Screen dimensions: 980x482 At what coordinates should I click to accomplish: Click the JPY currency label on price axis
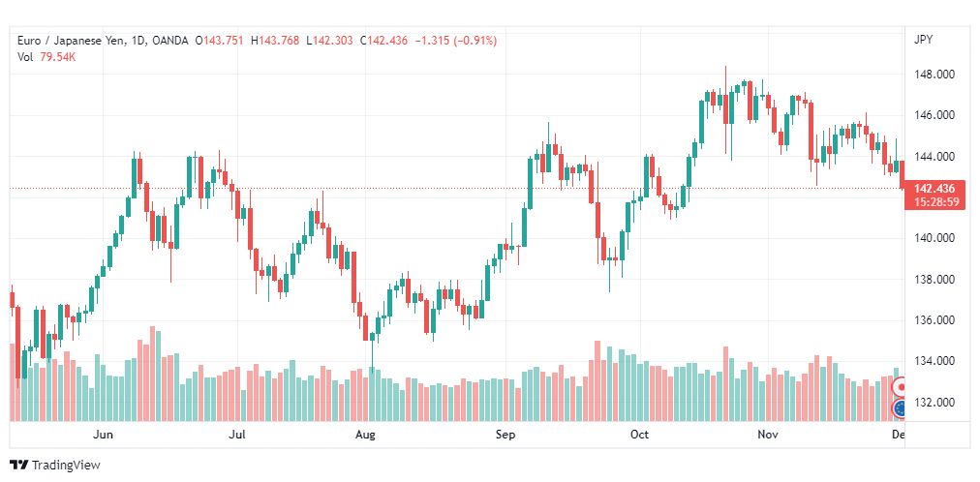923,40
